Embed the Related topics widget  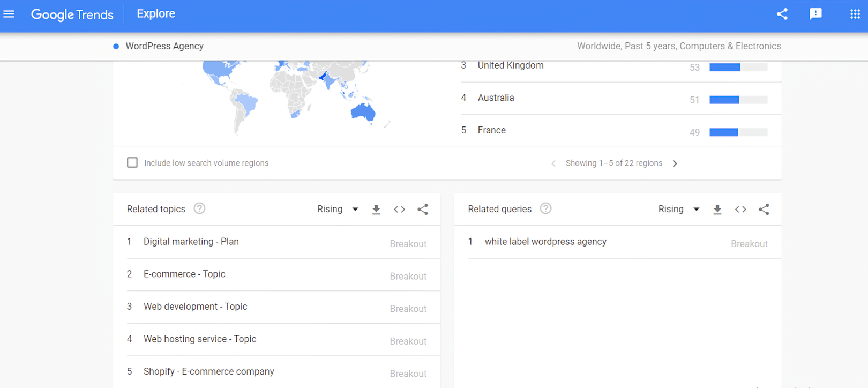pyautogui.click(x=399, y=210)
